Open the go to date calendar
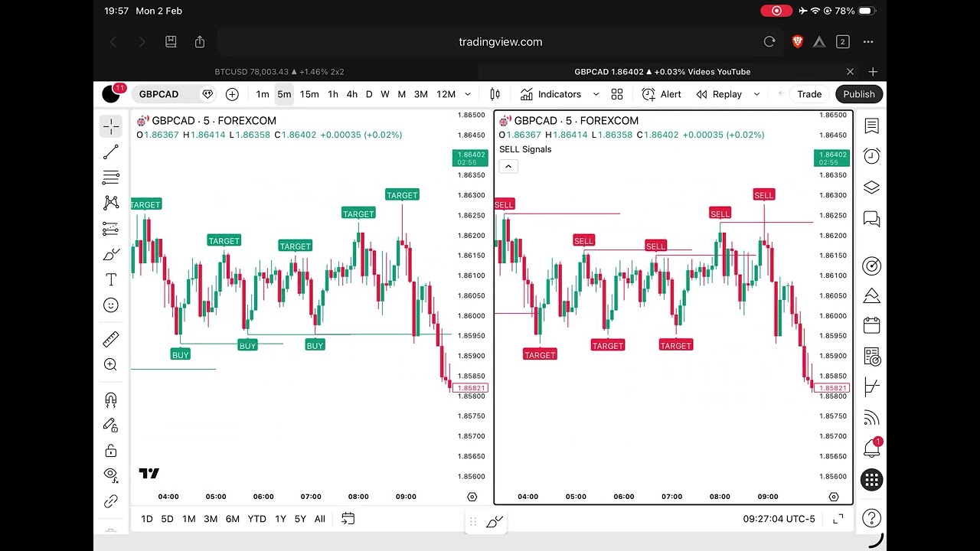This screenshot has width=980, height=551. 348,519
